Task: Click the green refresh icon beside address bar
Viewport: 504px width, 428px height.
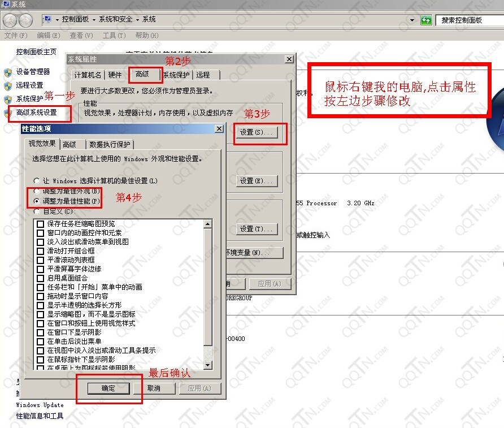Action: (x=427, y=20)
